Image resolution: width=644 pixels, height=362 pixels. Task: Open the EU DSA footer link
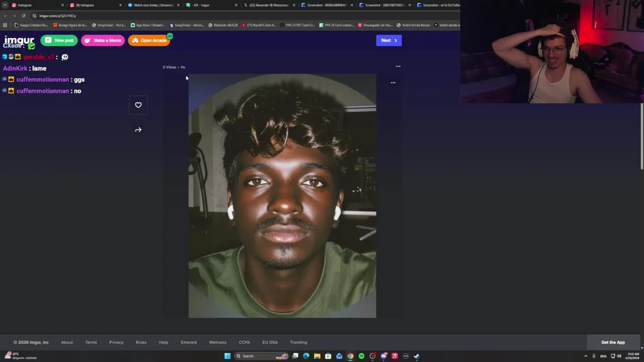pos(270,342)
